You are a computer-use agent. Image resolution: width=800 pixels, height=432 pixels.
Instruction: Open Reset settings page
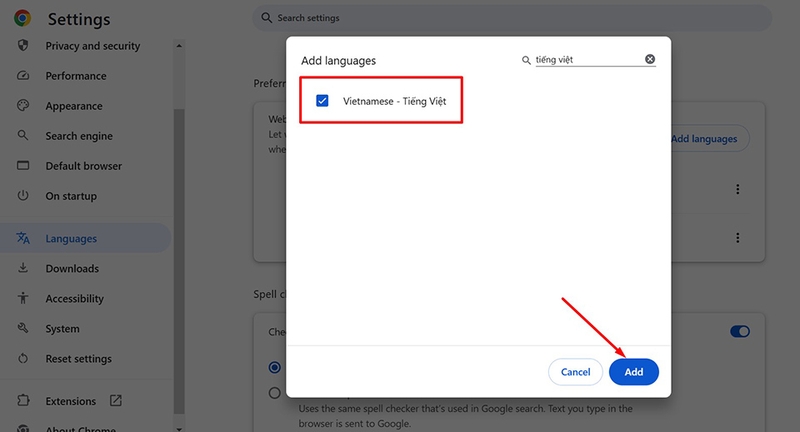coord(79,359)
